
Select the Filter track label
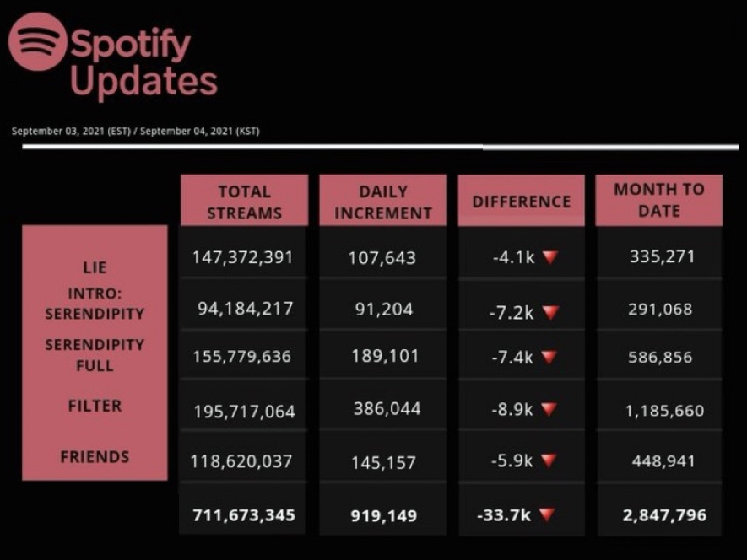click(x=95, y=406)
